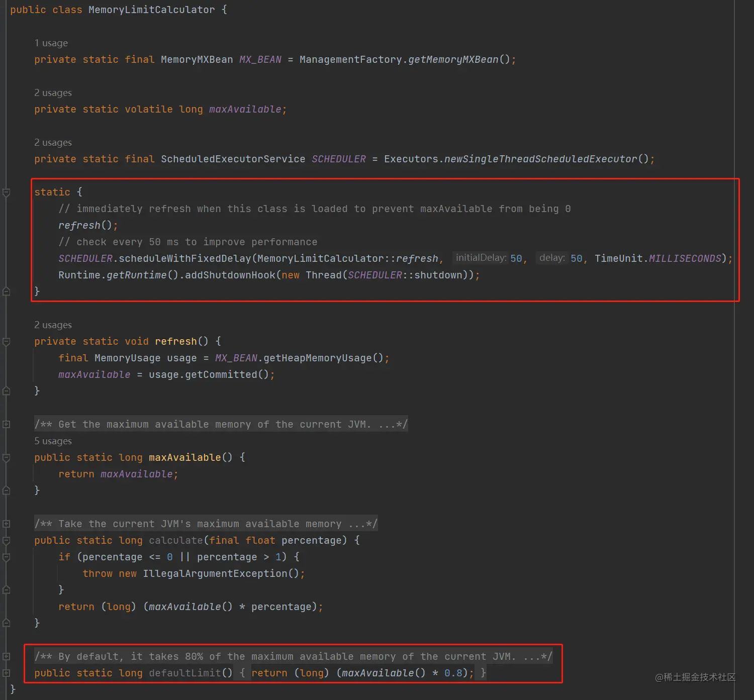Click comment '// check every 50 ms to improve performance'

click(188, 242)
